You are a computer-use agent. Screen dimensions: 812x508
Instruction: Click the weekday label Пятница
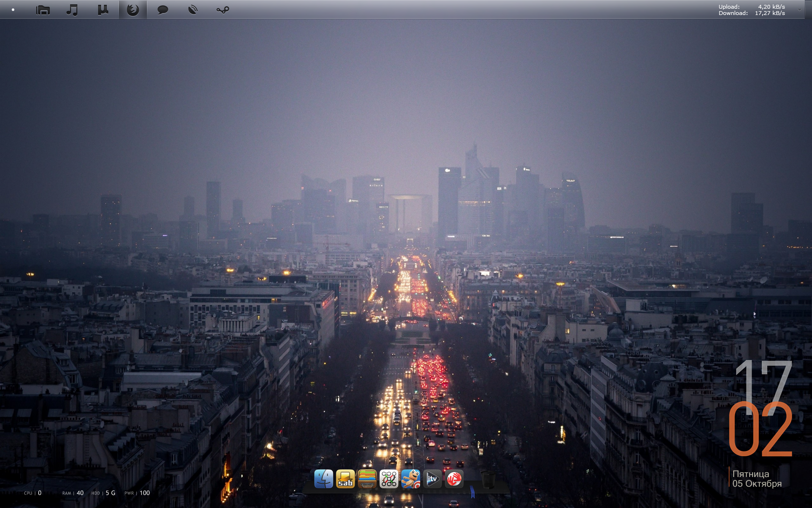[x=751, y=474]
